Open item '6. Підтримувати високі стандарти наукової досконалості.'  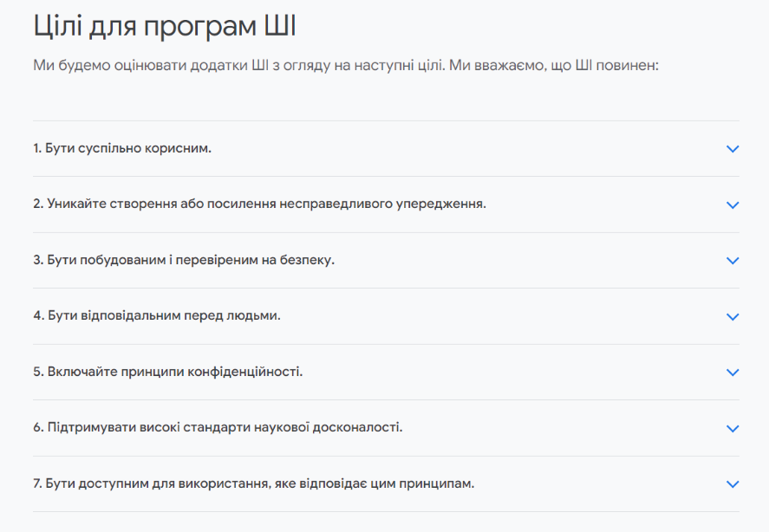pos(218,427)
